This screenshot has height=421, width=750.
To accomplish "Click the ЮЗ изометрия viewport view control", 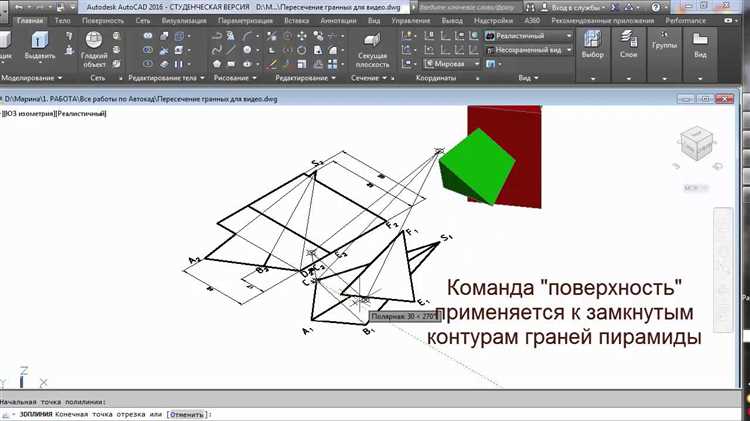I will coord(30,113).
